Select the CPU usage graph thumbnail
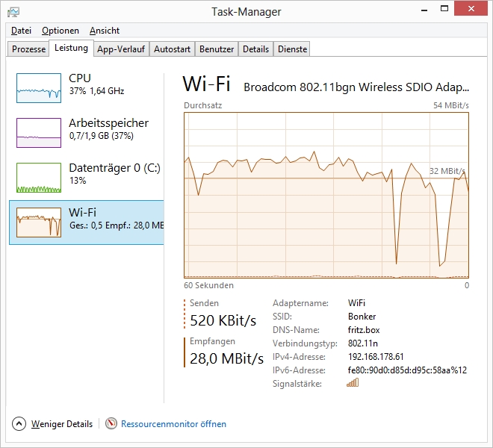The image size is (493, 448). click(x=39, y=88)
